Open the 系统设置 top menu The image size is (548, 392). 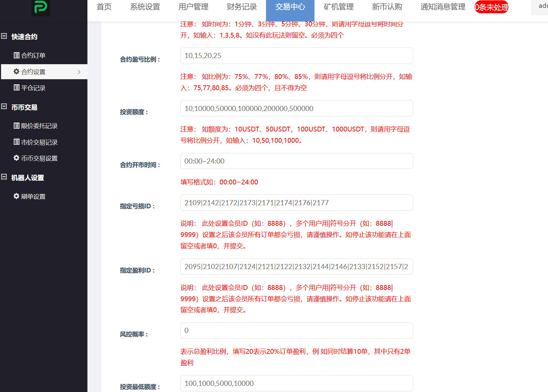[145, 7]
